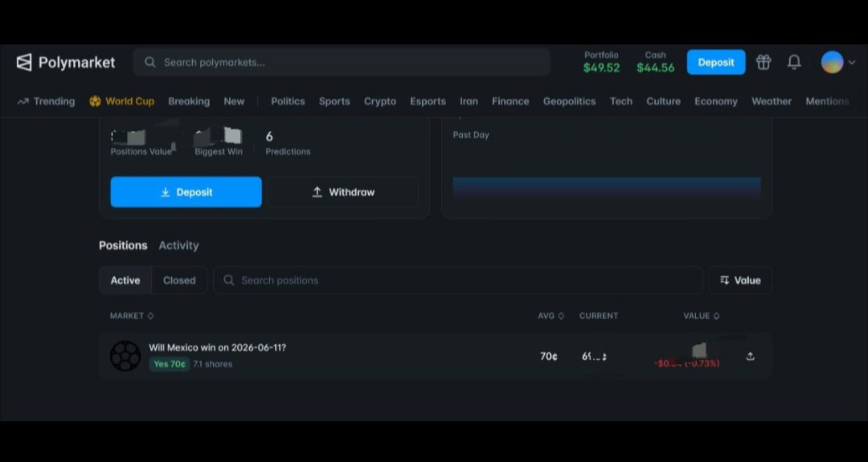Sort by the AVG column header
868x462 pixels.
point(551,316)
